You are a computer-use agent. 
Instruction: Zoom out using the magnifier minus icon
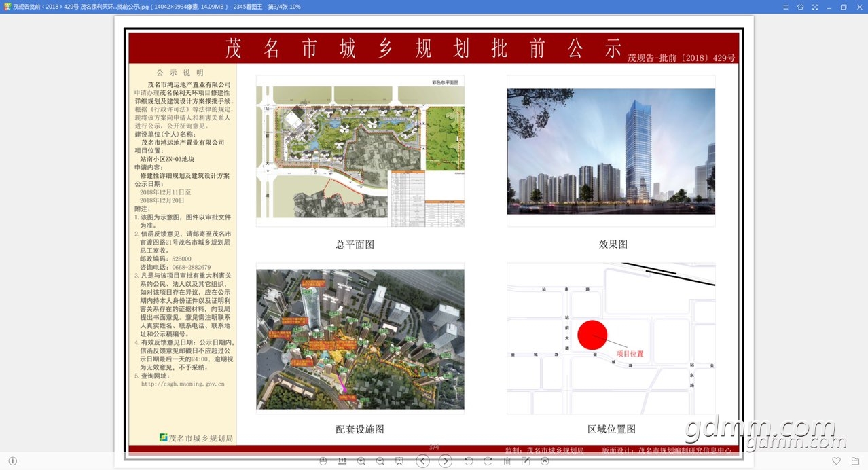380,461
